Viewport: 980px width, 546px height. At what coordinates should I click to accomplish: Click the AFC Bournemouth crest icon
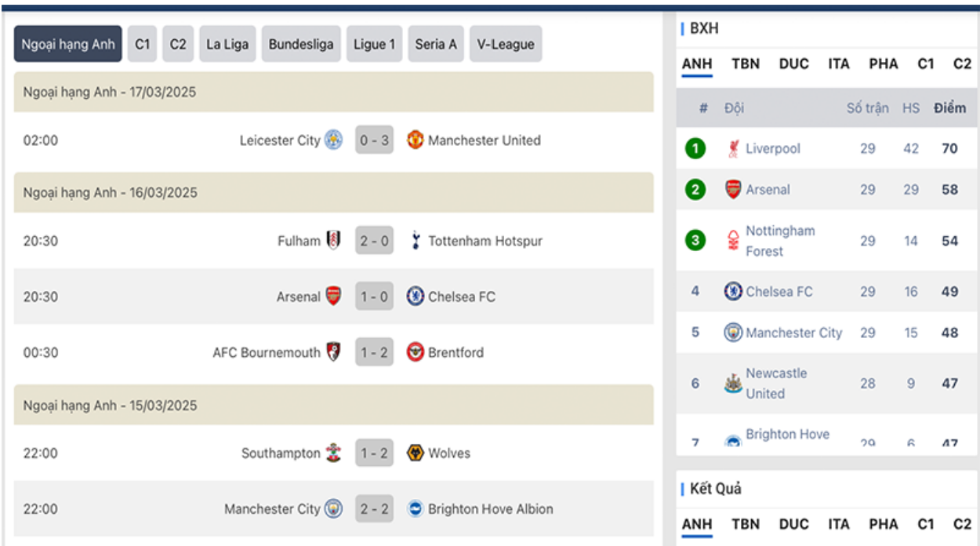(x=333, y=352)
